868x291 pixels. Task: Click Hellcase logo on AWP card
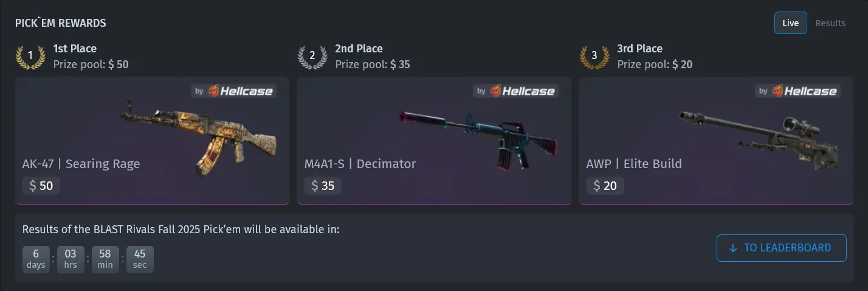pyautogui.click(x=797, y=91)
